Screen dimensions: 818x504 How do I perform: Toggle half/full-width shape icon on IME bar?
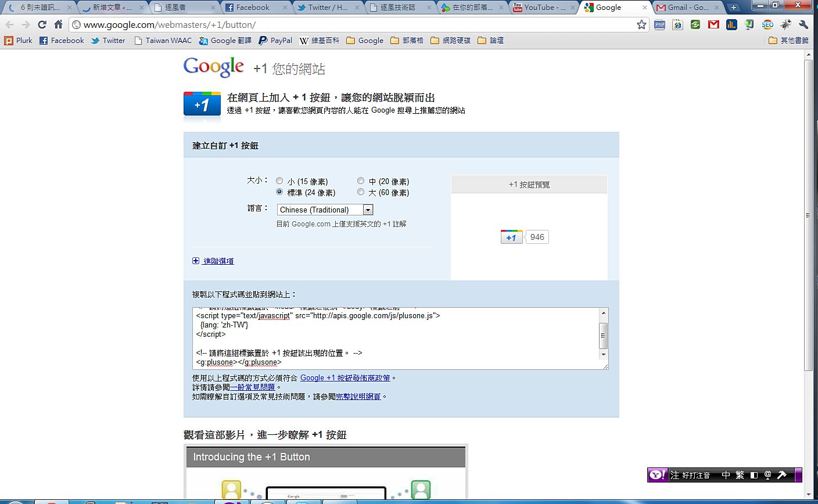754,475
